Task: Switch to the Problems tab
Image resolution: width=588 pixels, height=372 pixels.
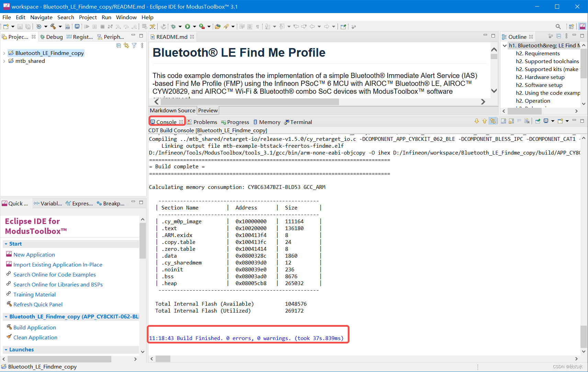Action: click(x=202, y=122)
